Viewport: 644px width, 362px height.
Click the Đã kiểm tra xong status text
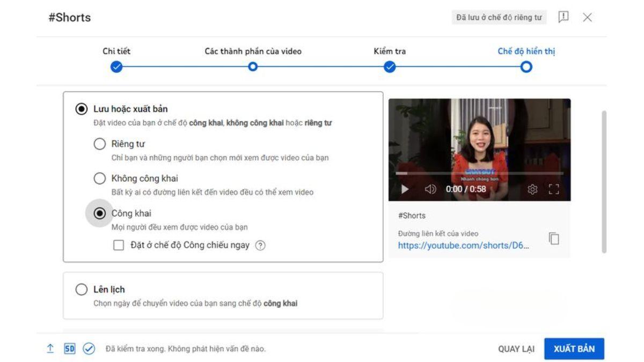coord(186,349)
